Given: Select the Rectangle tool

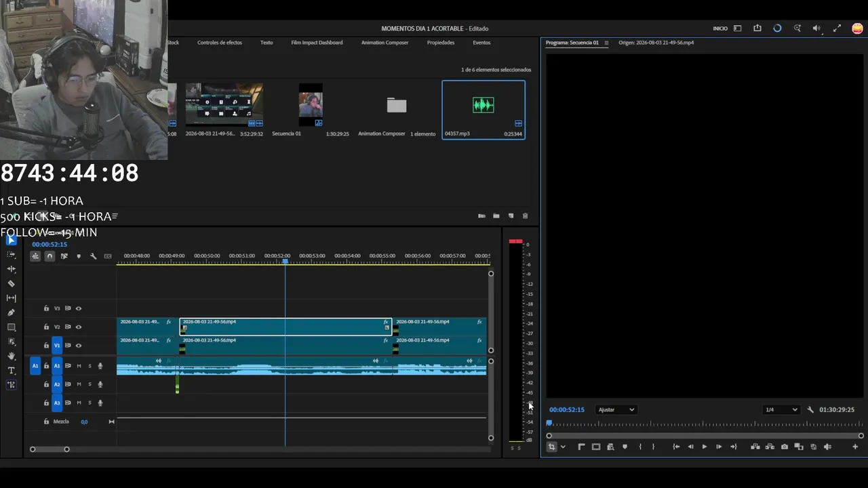Looking at the screenshot, I should (12, 327).
